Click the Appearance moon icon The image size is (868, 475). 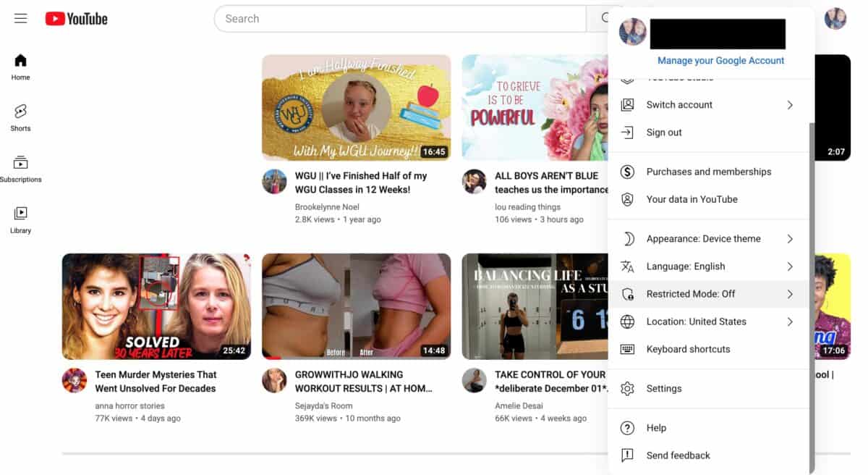coord(627,239)
